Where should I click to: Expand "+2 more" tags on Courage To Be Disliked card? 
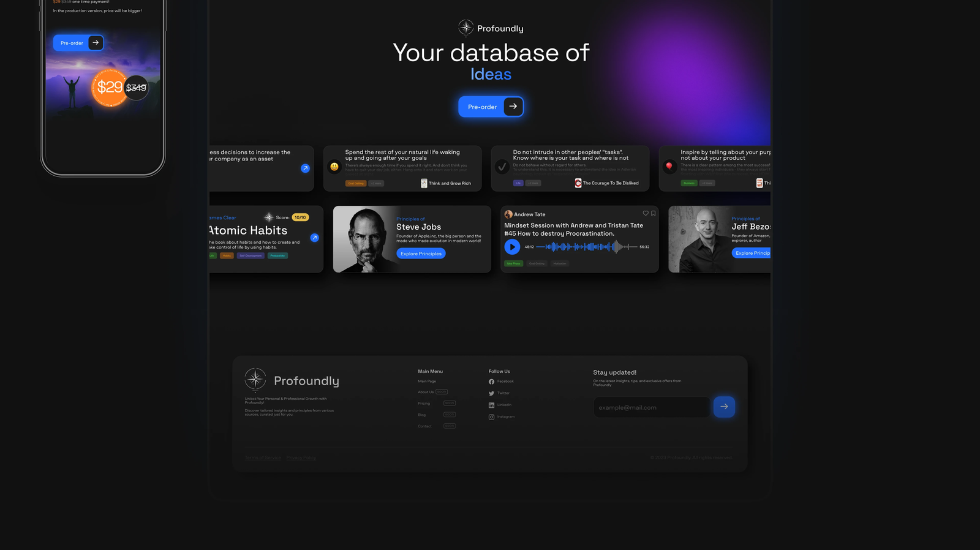533,183
